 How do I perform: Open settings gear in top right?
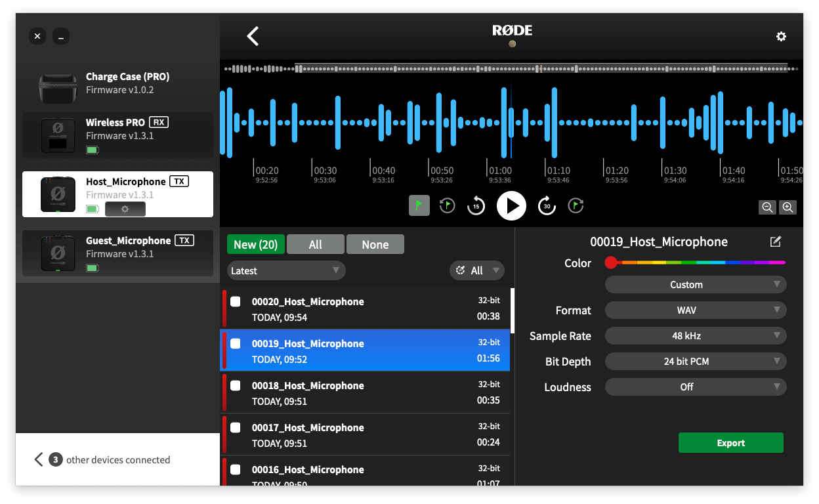[781, 37]
